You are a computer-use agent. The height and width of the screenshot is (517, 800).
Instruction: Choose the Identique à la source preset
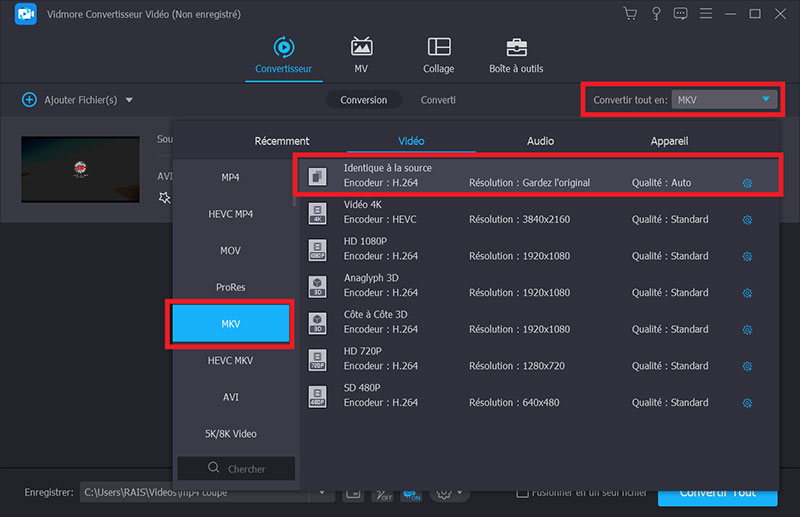(539, 175)
